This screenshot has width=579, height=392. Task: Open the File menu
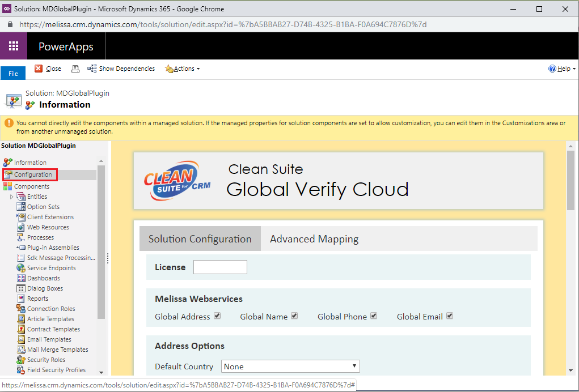pyautogui.click(x=13, y=74)
